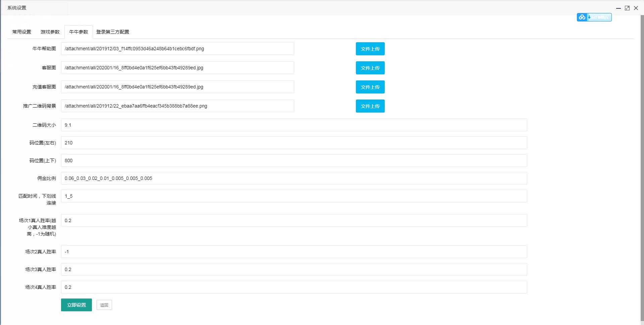The height and width of the screenshot is (325, 644).
Task: Maximize the 系统设置 dialog window
Action: [x=627, y=8]
